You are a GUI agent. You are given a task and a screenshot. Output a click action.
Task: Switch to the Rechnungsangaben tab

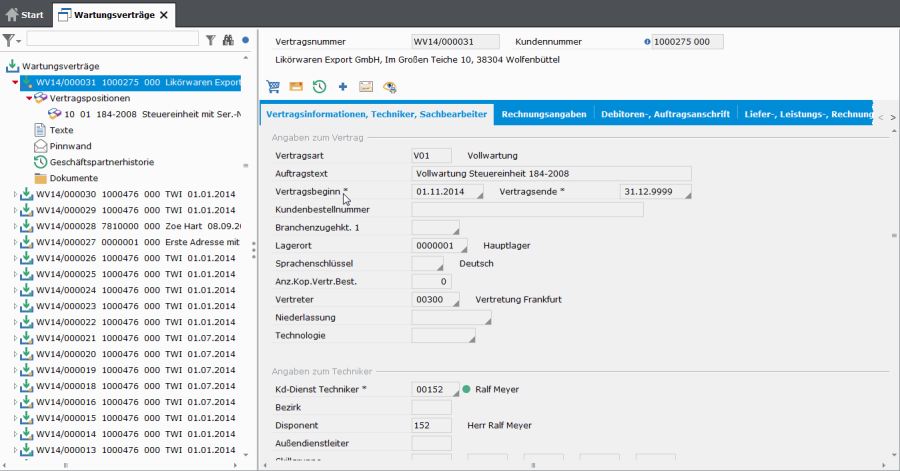click(544, 114)
